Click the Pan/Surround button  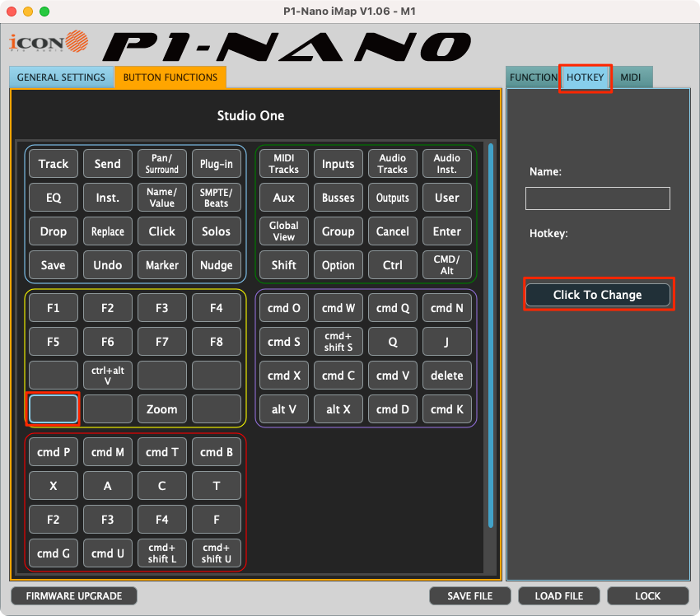coord(162,164)
